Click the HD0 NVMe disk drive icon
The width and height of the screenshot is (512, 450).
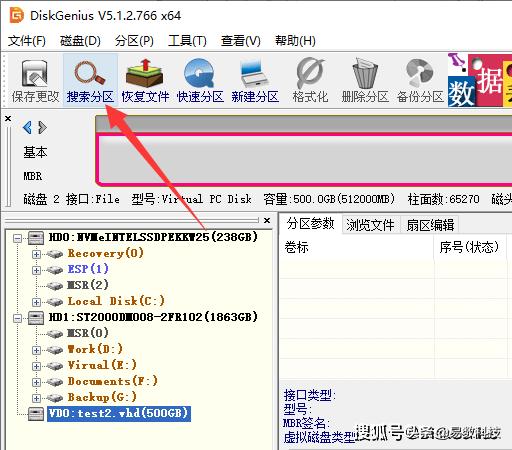coord(36,238)
